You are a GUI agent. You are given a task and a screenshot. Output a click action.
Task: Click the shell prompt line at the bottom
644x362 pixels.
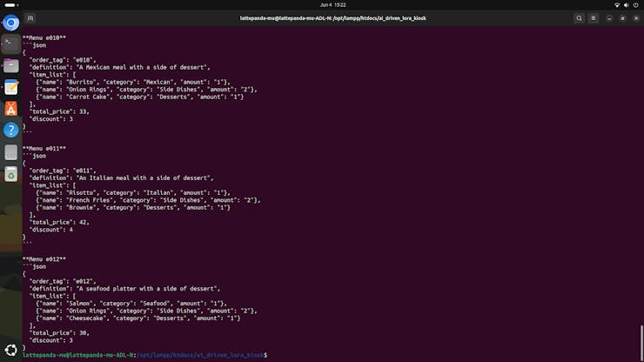click(145, 355)
